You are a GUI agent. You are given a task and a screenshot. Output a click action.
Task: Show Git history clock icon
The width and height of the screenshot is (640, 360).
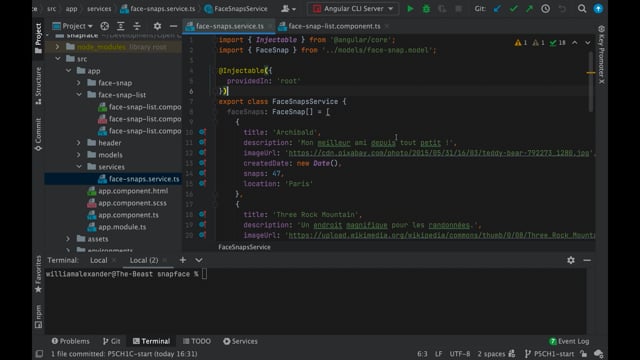(x=545, y=9)
